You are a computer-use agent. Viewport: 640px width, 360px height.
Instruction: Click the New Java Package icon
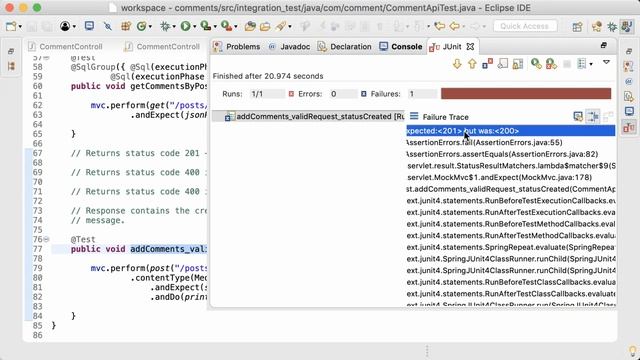point(126,27)
